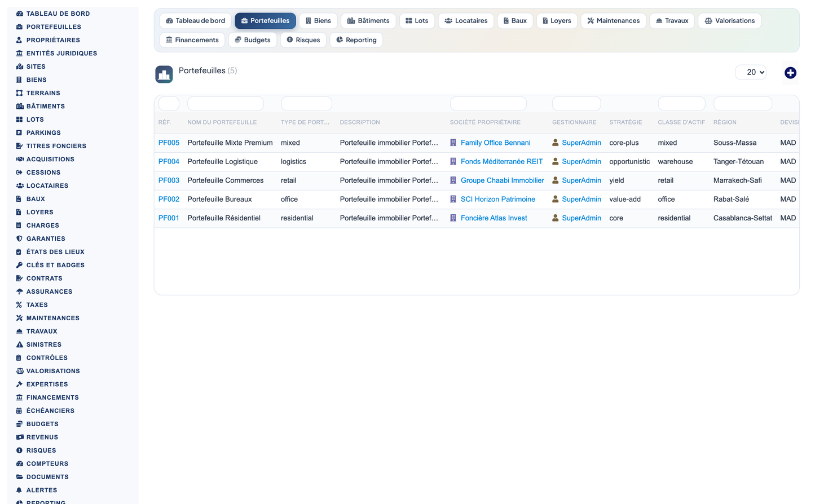Viewport: 815px width, 504px height.
Task: Open the Budgets tab
Action: [x=253, y=40]
